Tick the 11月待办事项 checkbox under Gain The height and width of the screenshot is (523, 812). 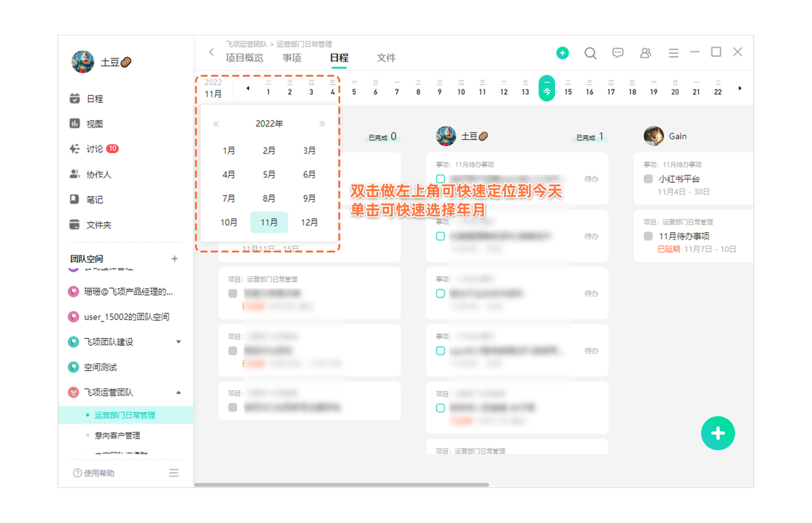pyautogui.click(x=648, y=236)
